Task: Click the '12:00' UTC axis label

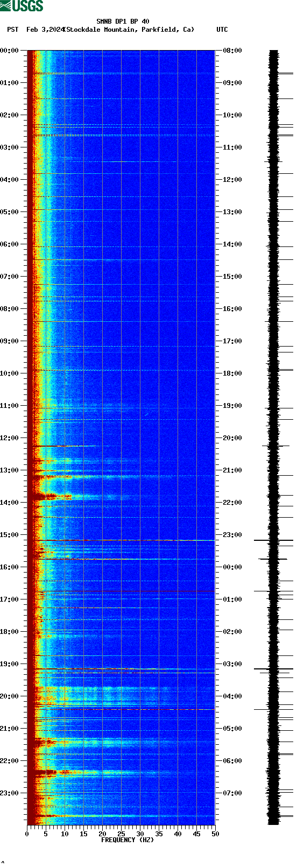Action: (232, 180)
